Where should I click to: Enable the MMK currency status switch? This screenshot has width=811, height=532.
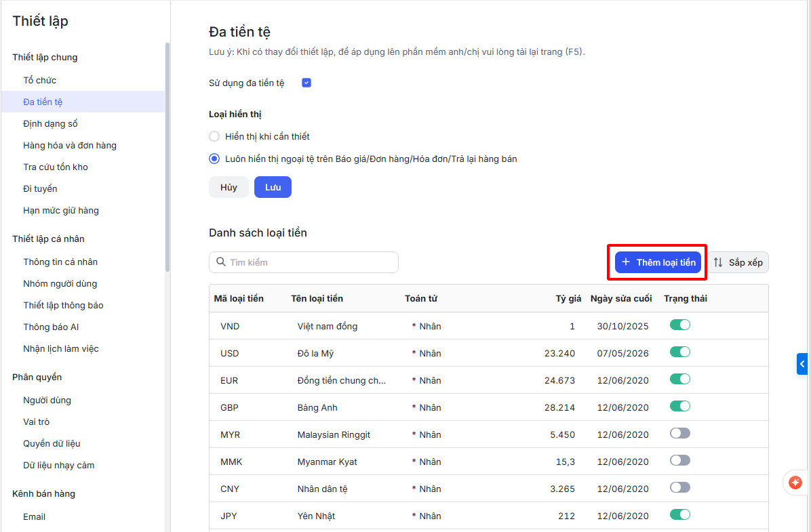click(x=679, y=460)
